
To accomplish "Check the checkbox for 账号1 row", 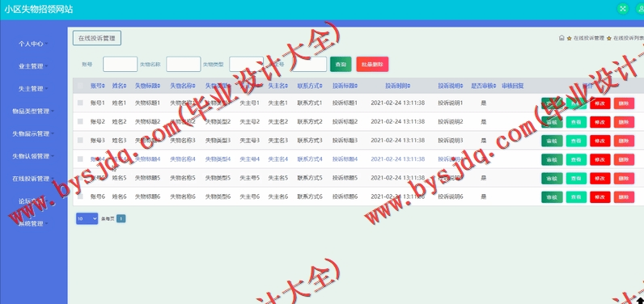I will click(x=80, y=103).
